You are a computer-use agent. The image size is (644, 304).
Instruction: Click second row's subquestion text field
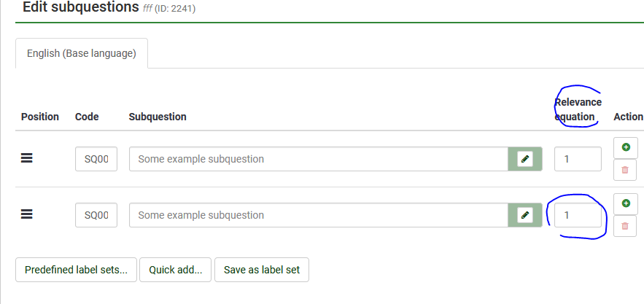click(x=318, y=215)
